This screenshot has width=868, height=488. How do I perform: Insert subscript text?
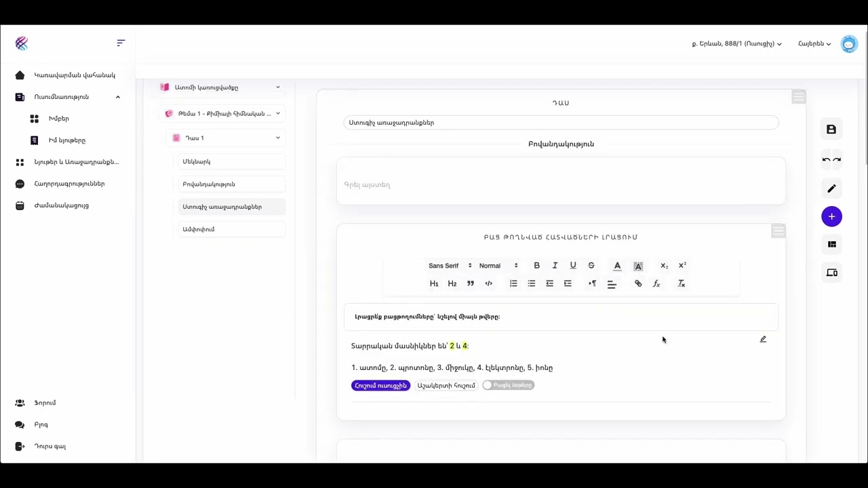pyautogui.click(x=664, y=266)
